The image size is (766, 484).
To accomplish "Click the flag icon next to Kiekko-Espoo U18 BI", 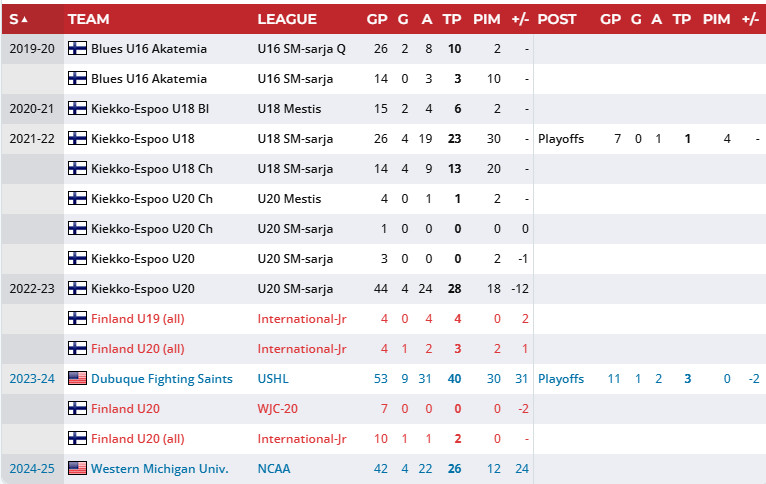I will (x=77, y=109).
